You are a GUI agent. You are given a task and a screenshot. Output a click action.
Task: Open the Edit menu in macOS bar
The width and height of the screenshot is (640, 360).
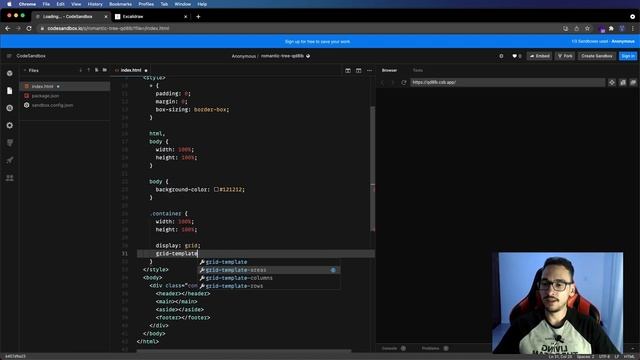coord(60,4)
